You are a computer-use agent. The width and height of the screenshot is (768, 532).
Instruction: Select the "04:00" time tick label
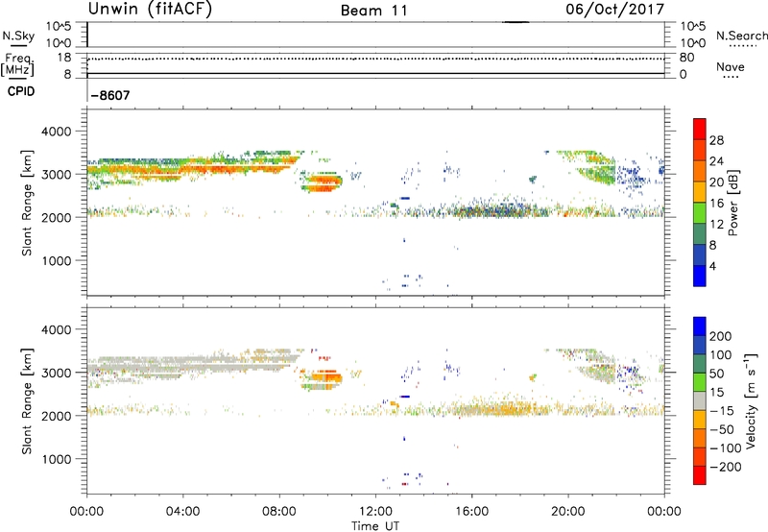pos(182,512)
